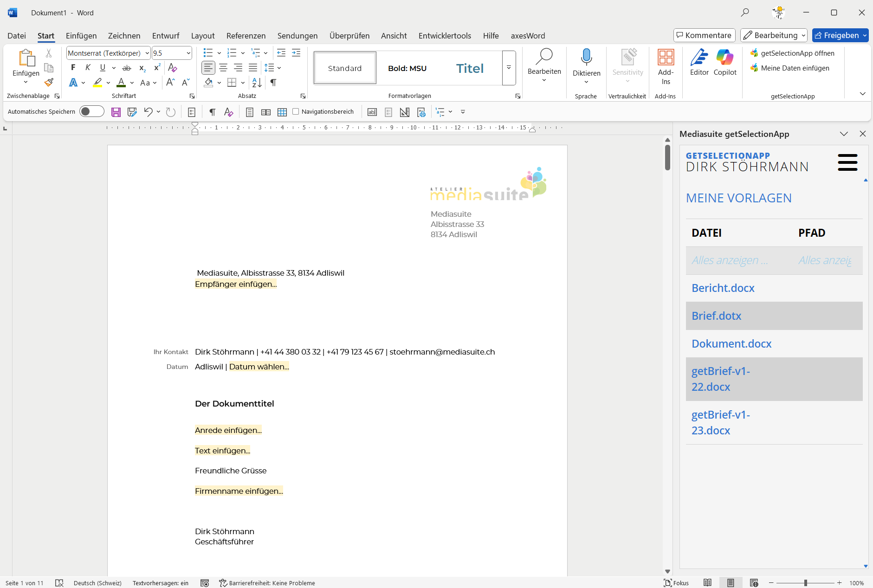
Task: Open the Editor tool
Action: pos(699,62)
